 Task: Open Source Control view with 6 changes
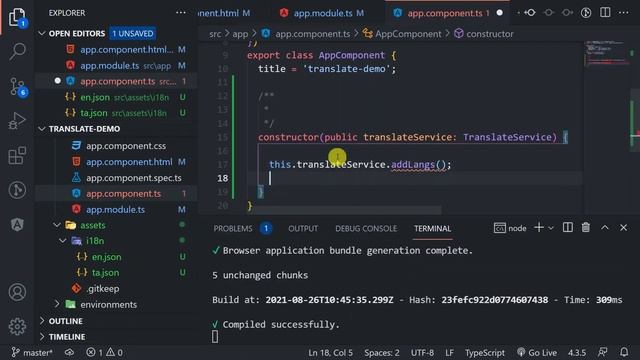pyautogui.click(x=17, y=87)
